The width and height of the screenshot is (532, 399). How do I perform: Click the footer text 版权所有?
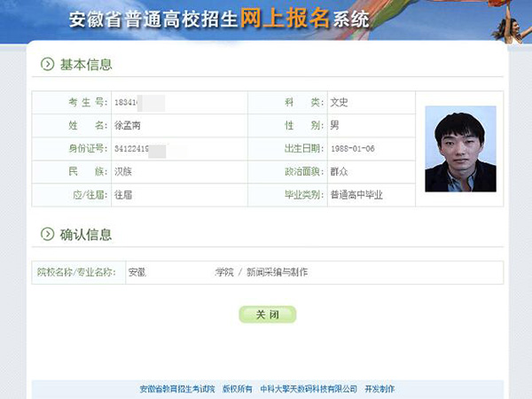pos(238,389)
